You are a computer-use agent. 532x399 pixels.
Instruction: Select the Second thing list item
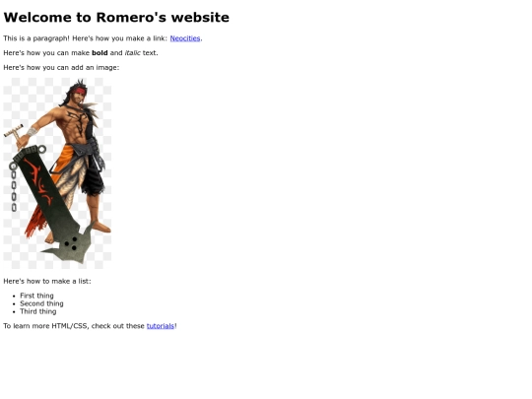(41, 303)
